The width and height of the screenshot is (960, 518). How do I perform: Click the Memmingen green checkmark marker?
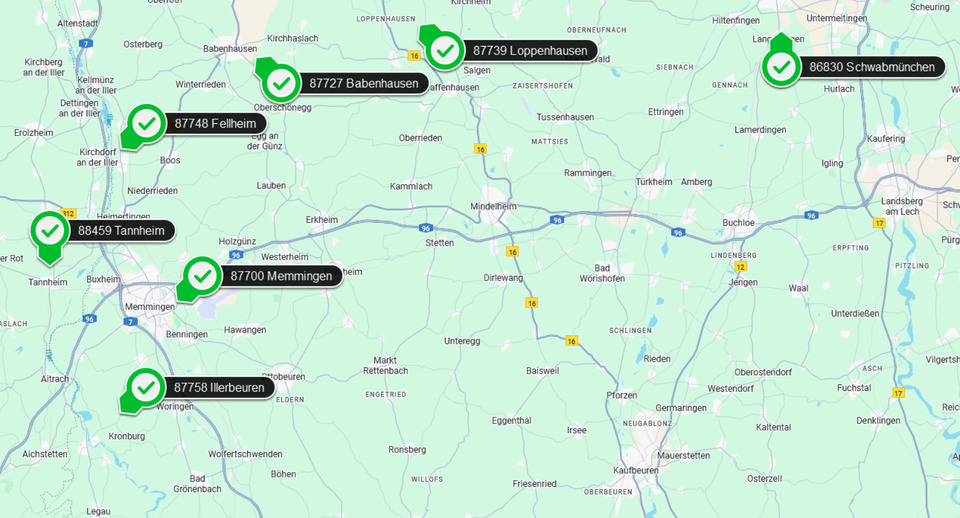coord(202,277)
